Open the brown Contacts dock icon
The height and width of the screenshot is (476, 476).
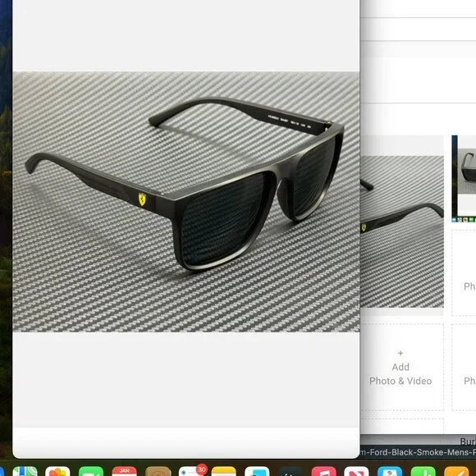(x=158, y=471)
